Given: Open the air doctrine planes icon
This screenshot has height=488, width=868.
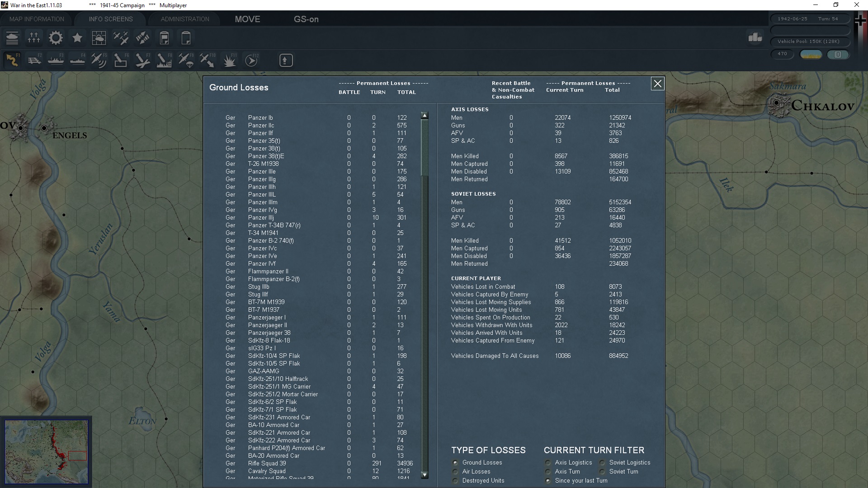Looking at the screenshot, I should coord(121,38).
